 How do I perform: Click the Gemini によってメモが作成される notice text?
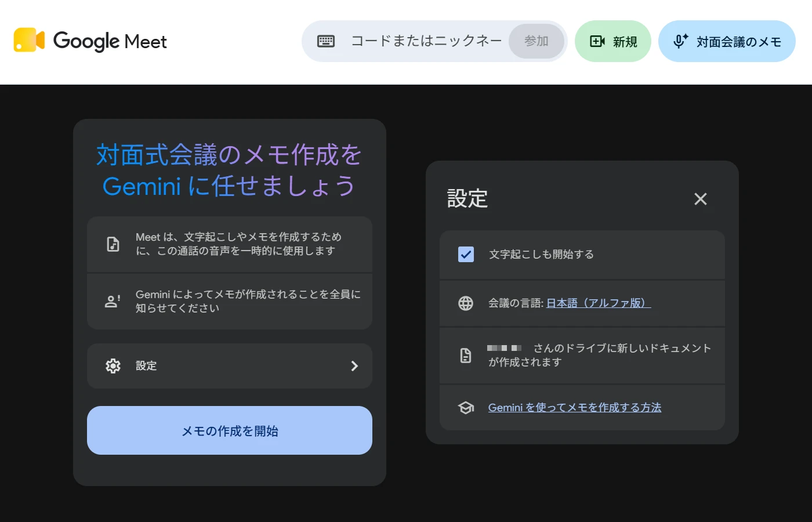click(x=248, y=301)
